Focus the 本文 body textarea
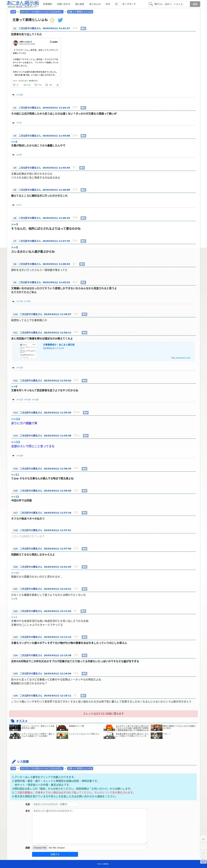Screen dimensions: 207x868 click(x=89, y=826)
